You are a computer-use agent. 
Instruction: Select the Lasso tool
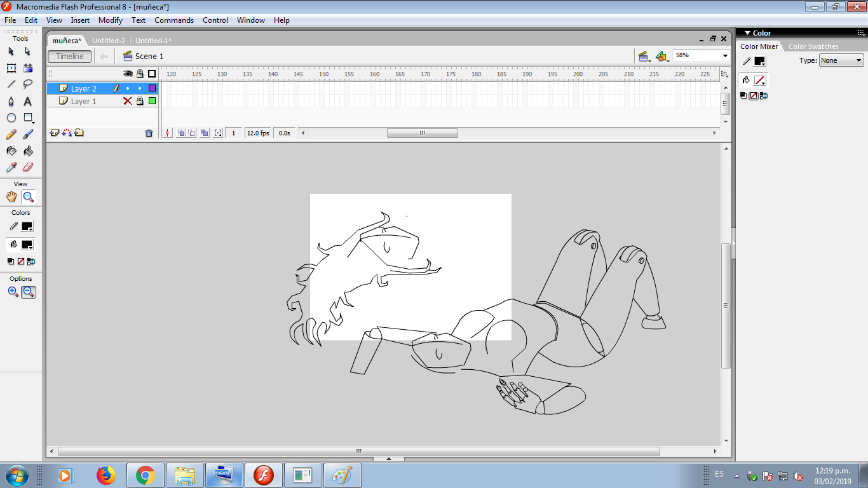(x=28, y=85)
